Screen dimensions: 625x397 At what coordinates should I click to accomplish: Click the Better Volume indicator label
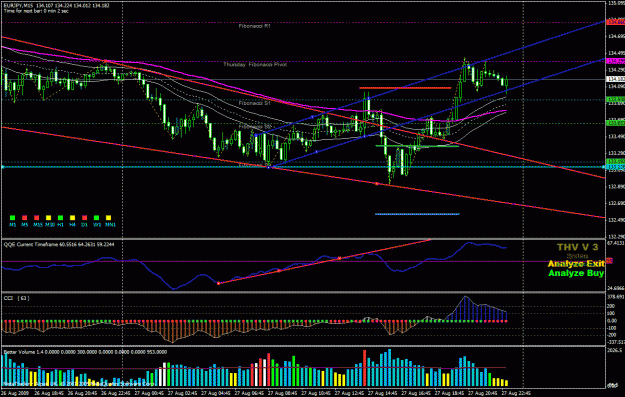85,352
